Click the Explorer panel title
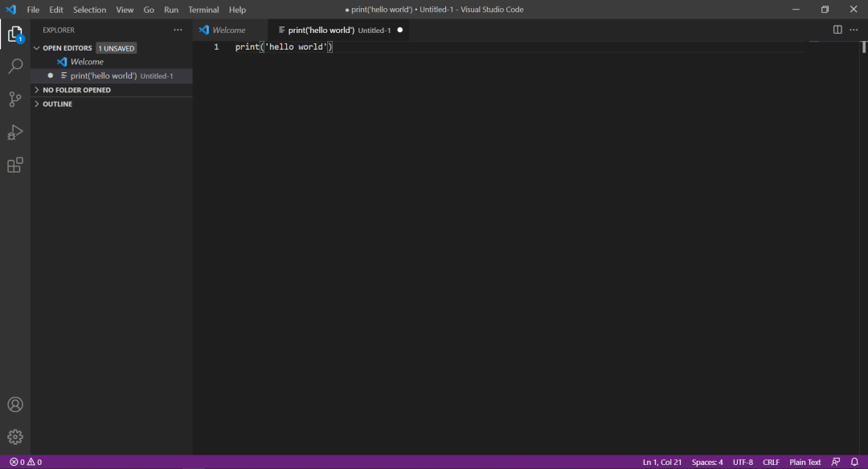 click(x=59, y=30)
